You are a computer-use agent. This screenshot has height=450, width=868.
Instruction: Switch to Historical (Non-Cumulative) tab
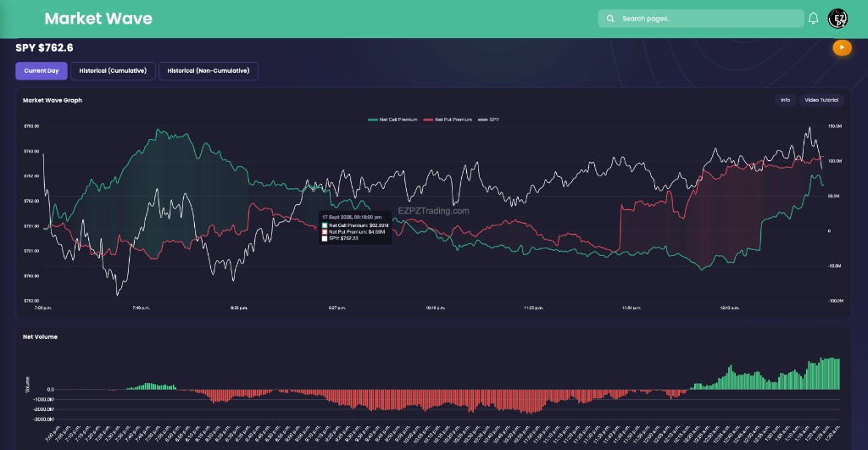pyautogui.click(x=209, y=71)
